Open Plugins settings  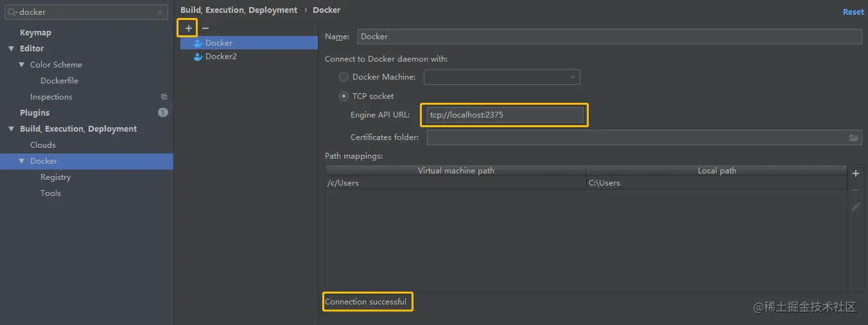(35, 113)
